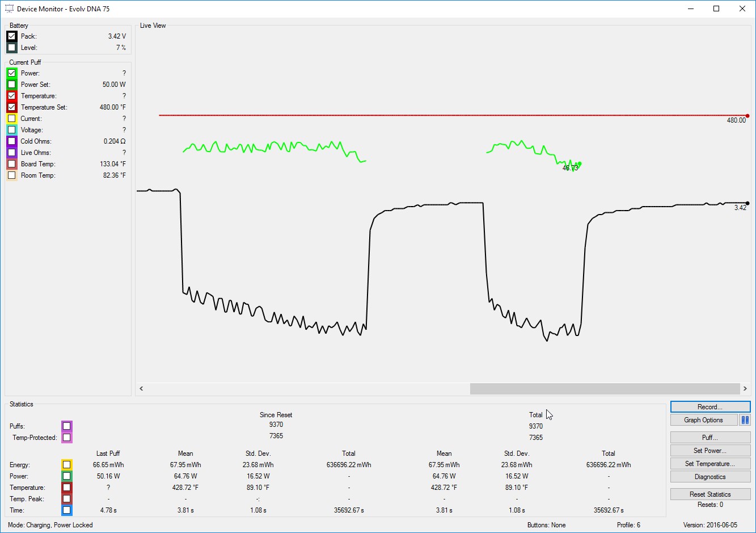Enable the Cold Ohms graph checkbox
The image size is (756, 533).
[11, 141]
